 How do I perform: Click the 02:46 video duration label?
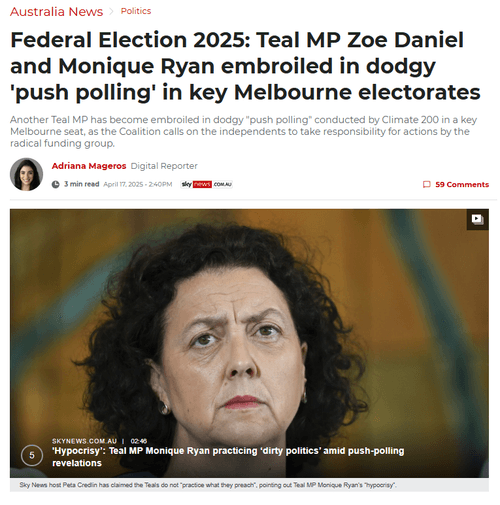click(139, 441)
